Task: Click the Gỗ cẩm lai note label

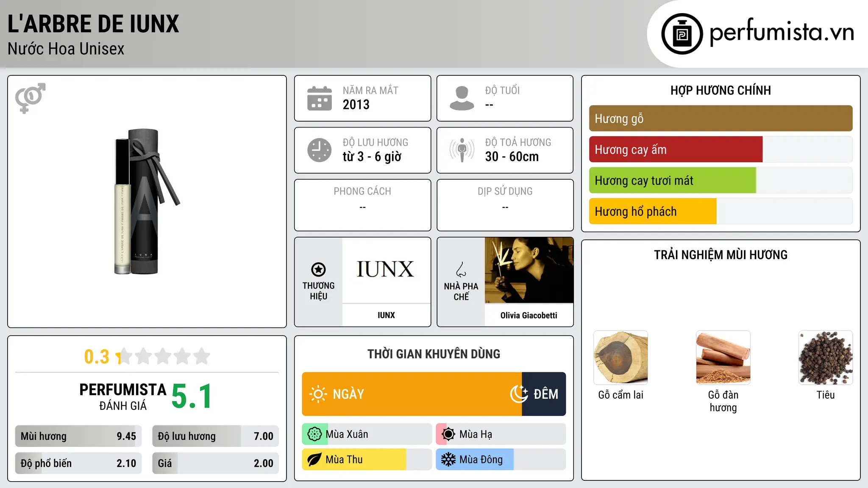Action: (620, 395)
